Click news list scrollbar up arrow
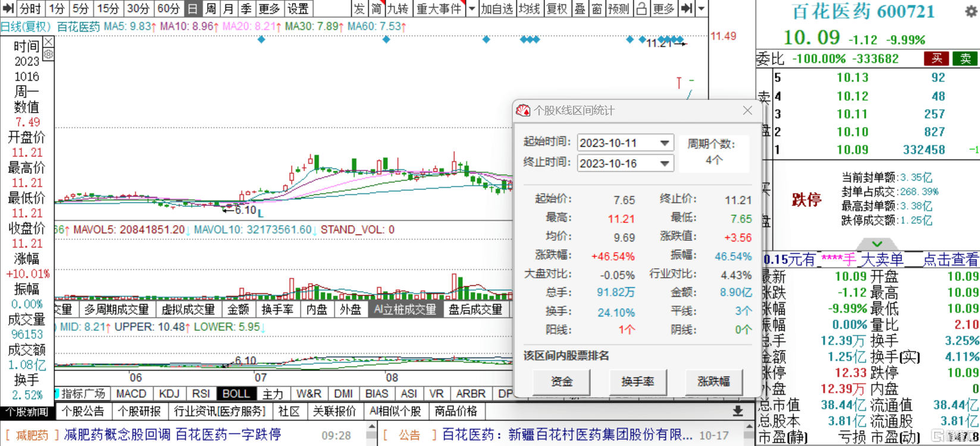The width and height of the screenshot is (980, 446). pos(371,426)
